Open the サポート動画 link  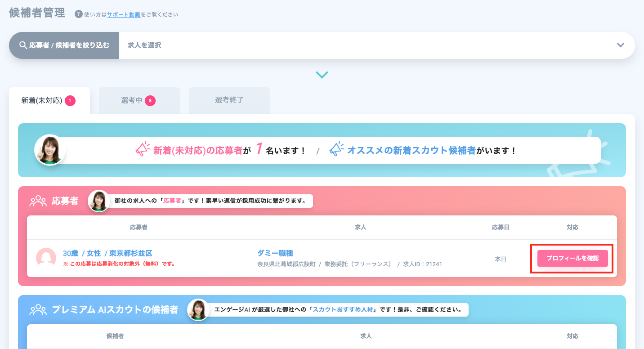(124, 14)
